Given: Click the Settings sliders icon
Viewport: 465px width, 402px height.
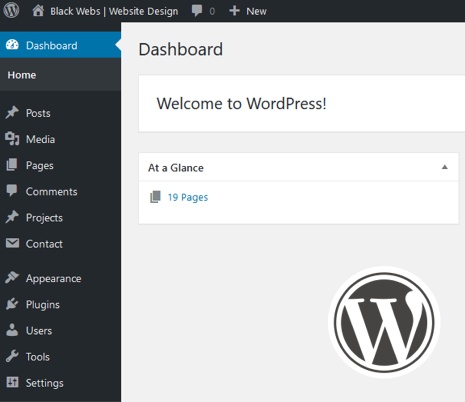Looking at the screenshot, I should pyautogui.click(x=12, y=382).
